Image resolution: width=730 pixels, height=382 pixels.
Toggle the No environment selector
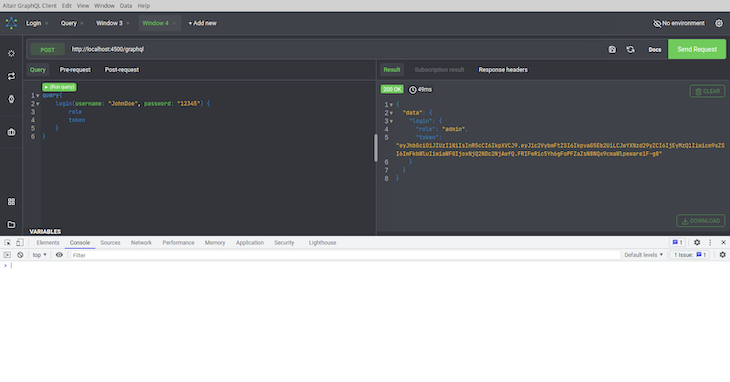pos(679,23)
